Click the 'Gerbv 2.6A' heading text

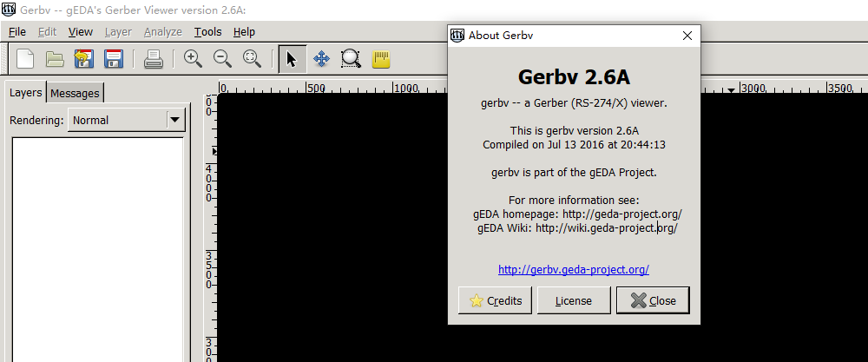(574, 77)
